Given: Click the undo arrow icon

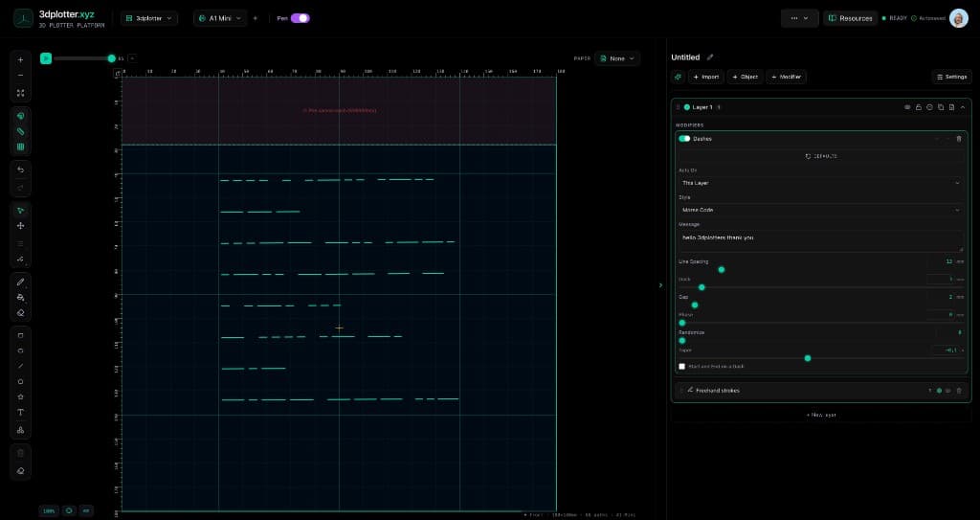Looking at the screenshot, I should pyautogui.click(x=21, y=170).
